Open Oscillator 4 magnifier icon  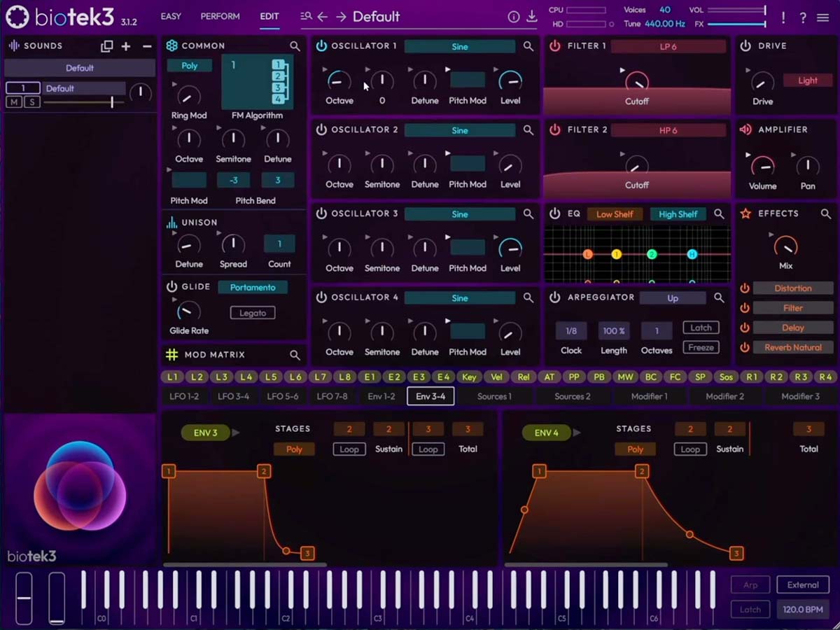pyautogui.click(x=528, y=297)
